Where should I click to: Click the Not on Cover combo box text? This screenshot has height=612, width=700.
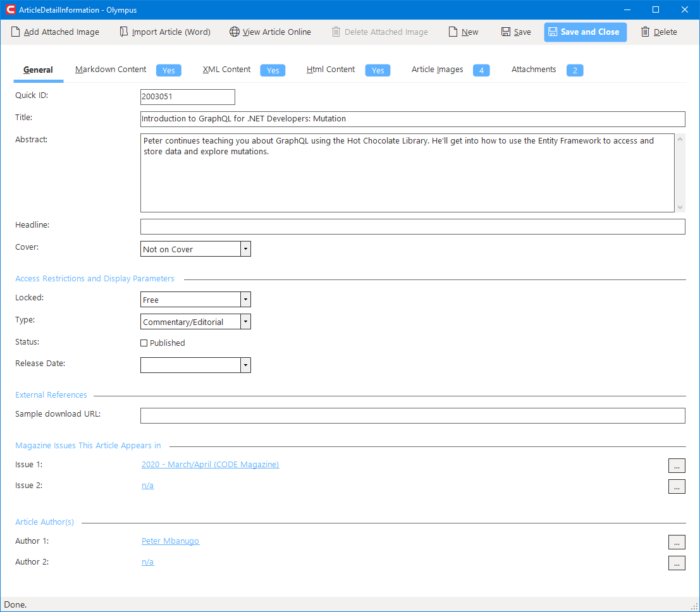(168, 250)
